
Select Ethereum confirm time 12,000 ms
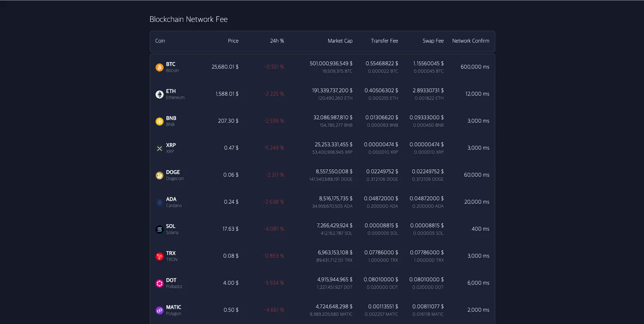[477, 94]
